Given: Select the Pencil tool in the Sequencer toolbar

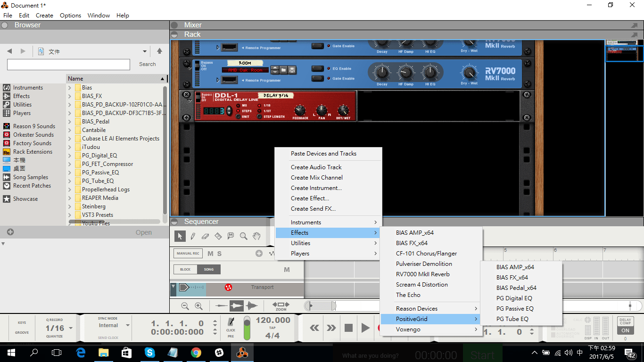Looking at the screenshot, I should coord(193,236).
